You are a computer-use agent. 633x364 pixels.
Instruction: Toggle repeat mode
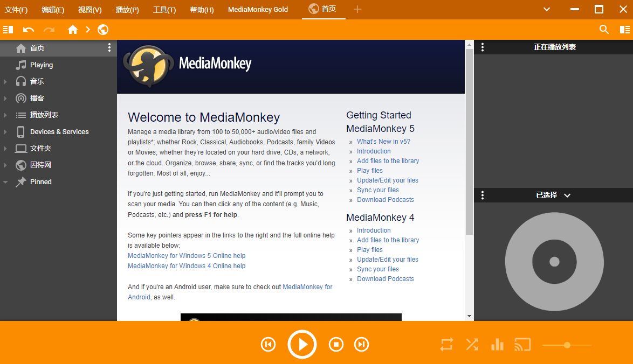pyautogui.click(x=446, y=345)
